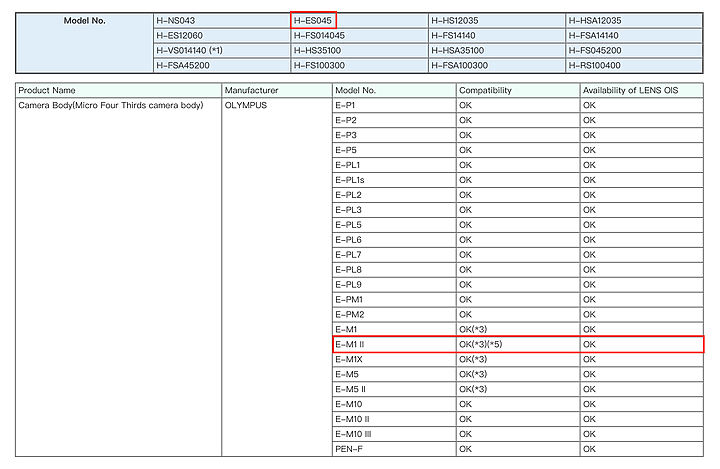Click the H-FSA14140 model number
Image resolution: width=720 pixels, height=469 pixels.
(x=634, y=36)
